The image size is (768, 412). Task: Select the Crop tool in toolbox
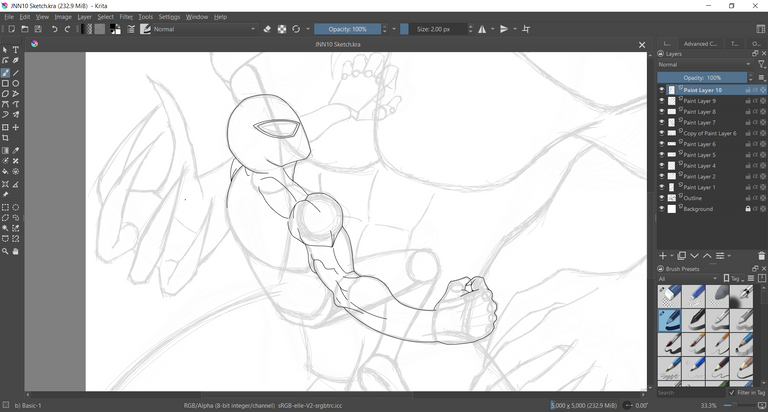point(5,138)
